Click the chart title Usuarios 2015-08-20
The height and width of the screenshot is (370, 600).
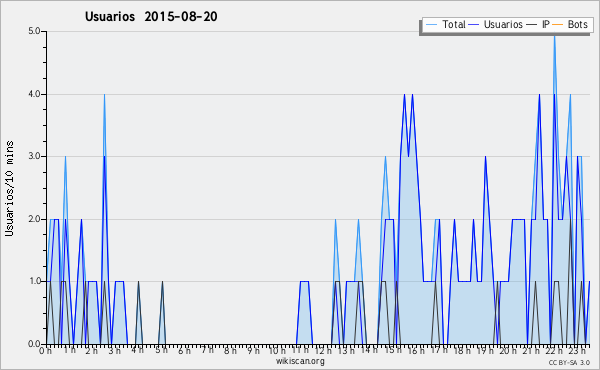coord(151,16)
